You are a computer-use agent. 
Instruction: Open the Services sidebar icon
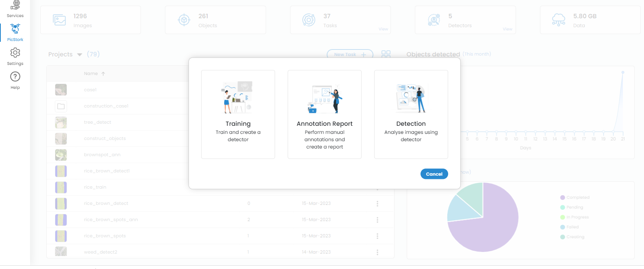tap(15, 6)
